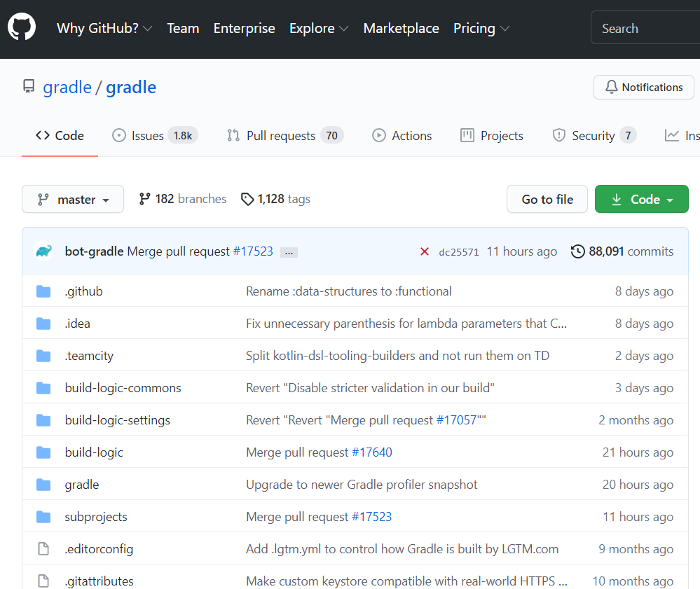Click the Notifications button
Screen dimensions: 700x589
[x=644, y=87]
